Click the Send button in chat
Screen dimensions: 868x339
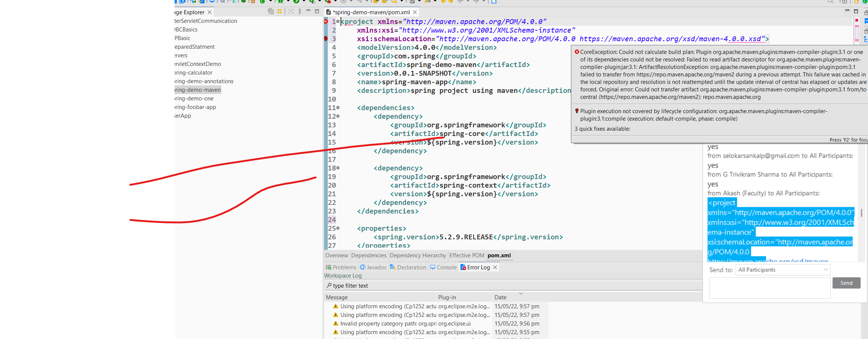pyautogui.click(x=846, y=283)
